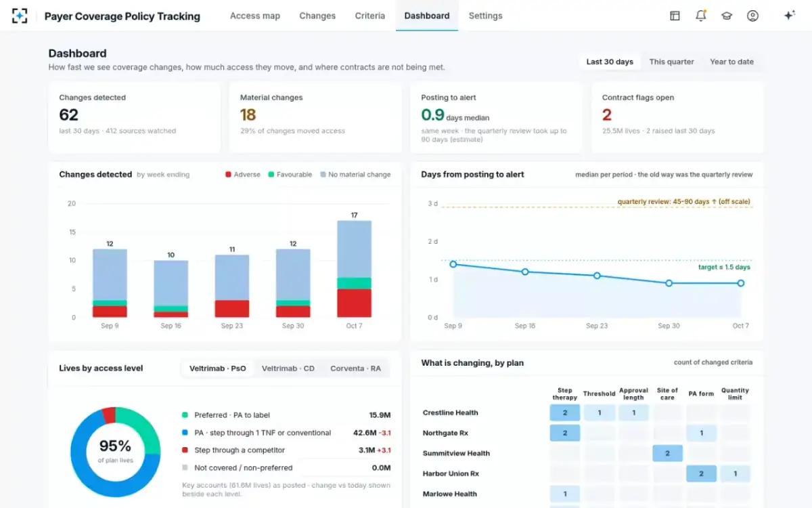The width and height of the screenshot is (812, 508).
Task: Click the Sep 23 line chart point
Action: (x=597, y=276)
